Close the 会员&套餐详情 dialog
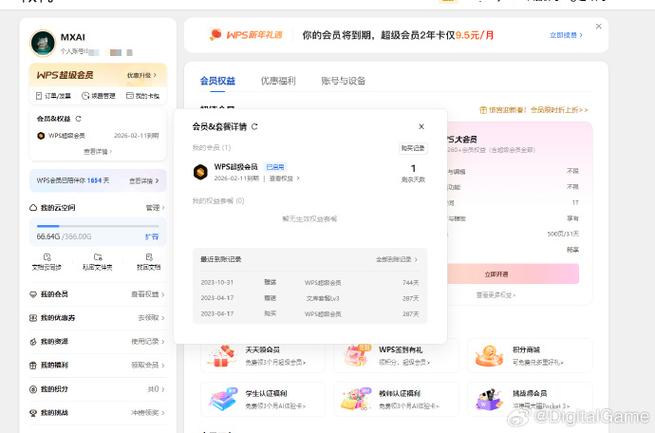Screen dimensions: 655x433 coord(421,127)
